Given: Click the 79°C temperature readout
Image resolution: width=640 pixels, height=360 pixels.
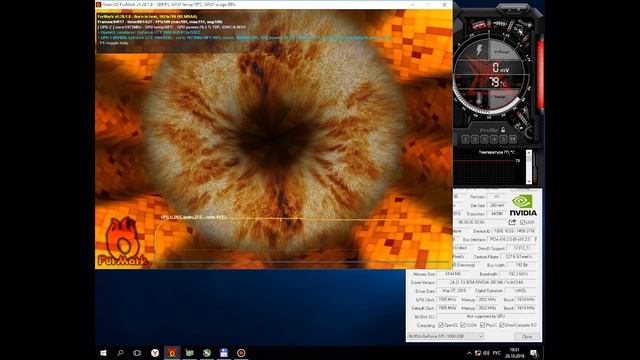Looking at the screenshot, I should click(x=498, y=82).
